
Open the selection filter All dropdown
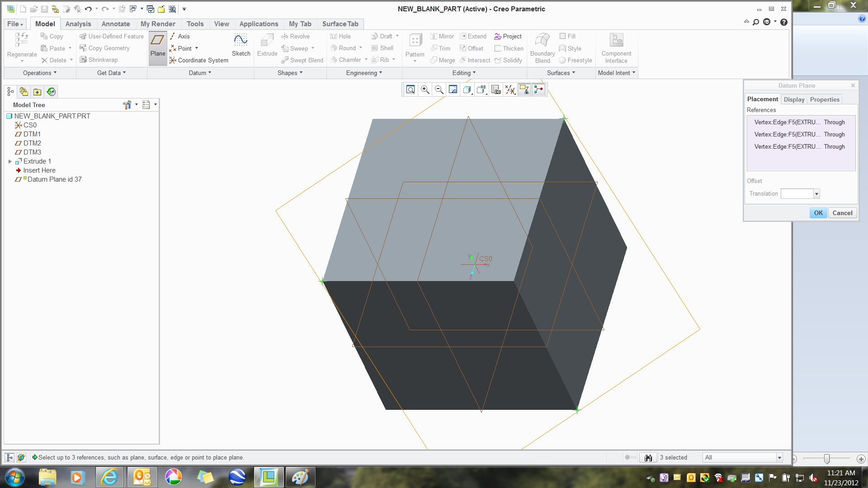pos(779,458)
